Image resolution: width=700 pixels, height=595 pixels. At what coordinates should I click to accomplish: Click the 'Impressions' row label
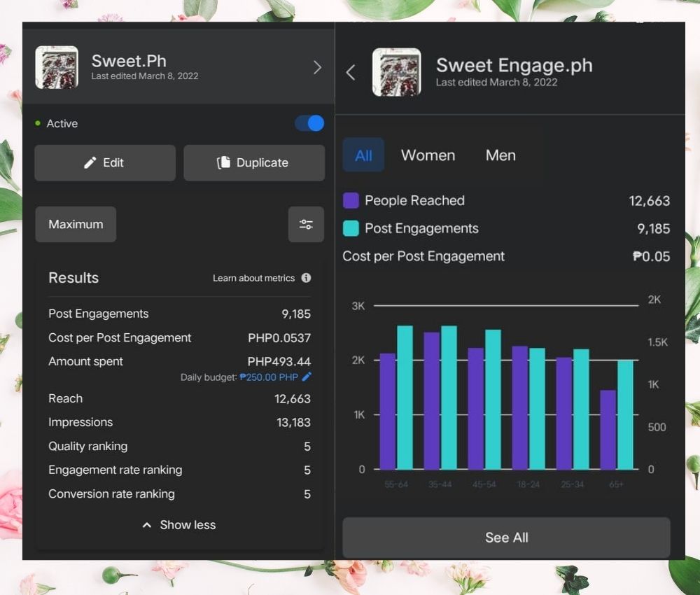(80, 422)
